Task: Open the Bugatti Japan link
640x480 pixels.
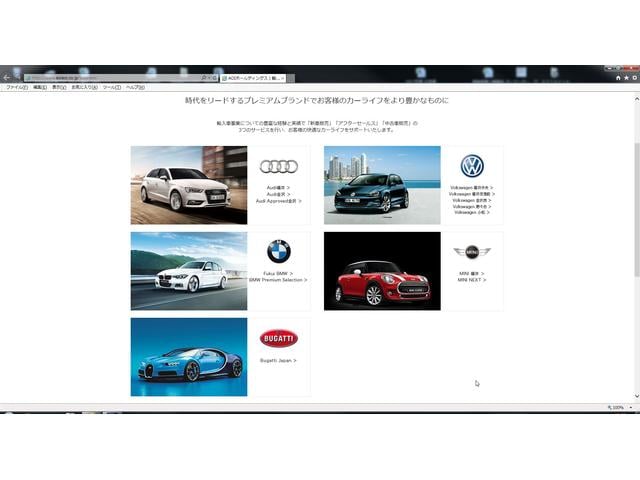Action: tap(278, 360)
